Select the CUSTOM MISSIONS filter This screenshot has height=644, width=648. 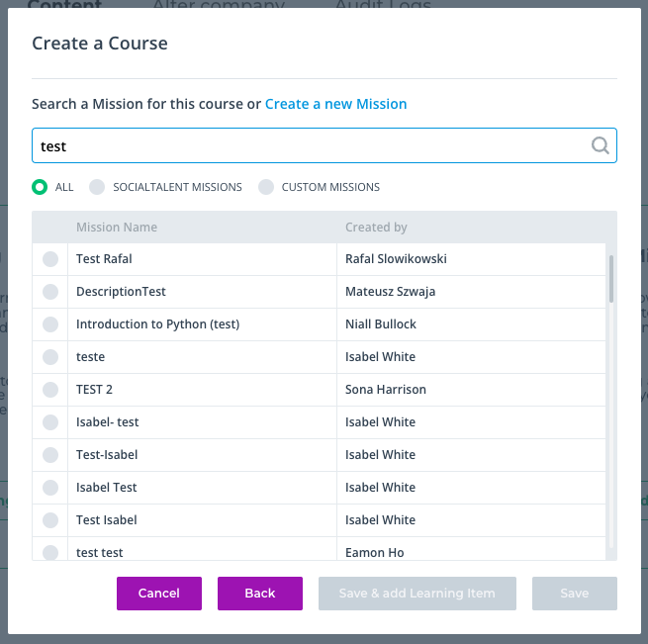pyautogui.click(x=266, y=187)
